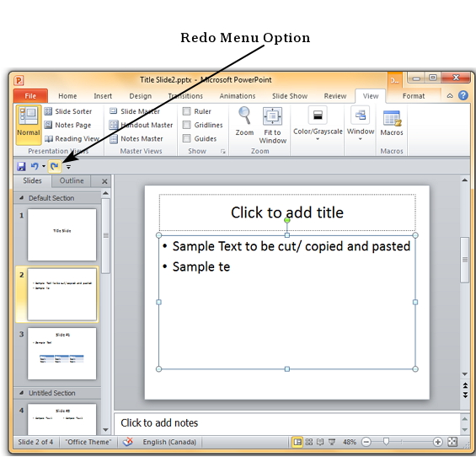Fit slide to current window icon
Viewport: 476px width, 457px height.
452,442
